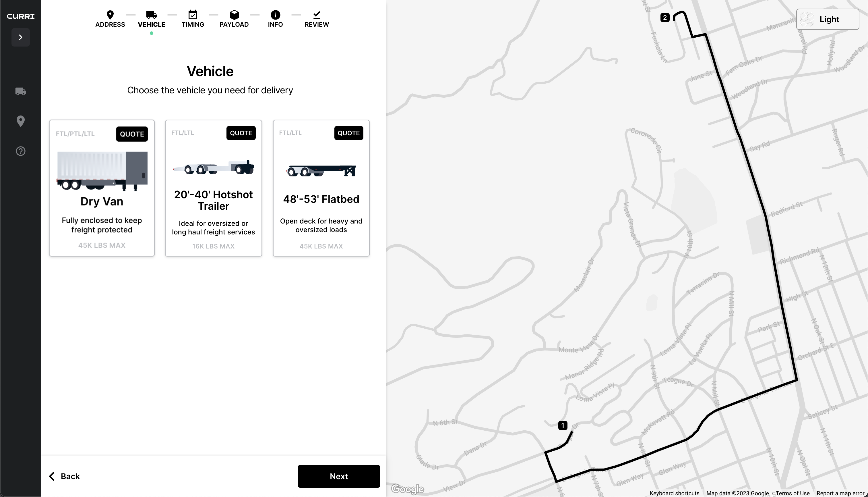Toggle the map to Light mode
868x497 pixels.
827,19
